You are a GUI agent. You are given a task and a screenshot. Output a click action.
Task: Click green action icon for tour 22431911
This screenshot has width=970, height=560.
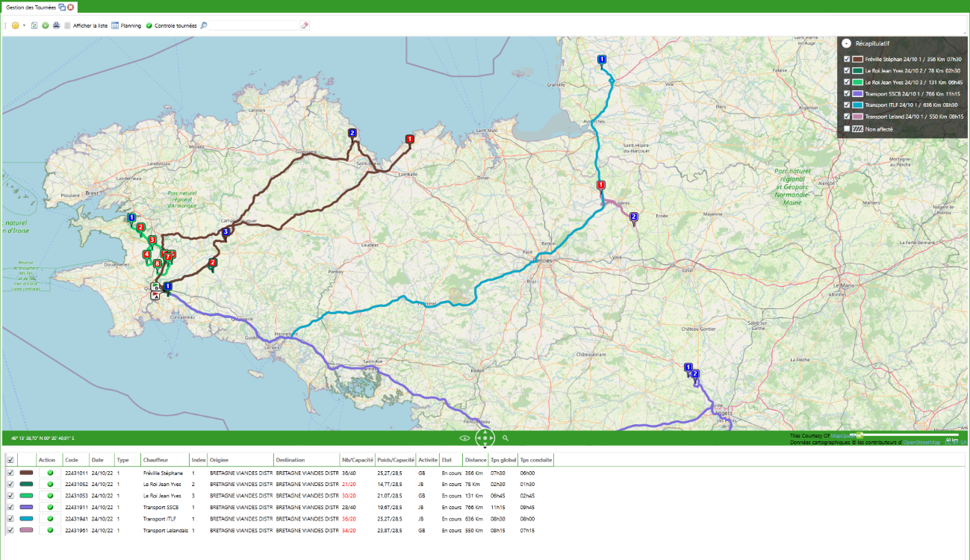click(50, 507)
